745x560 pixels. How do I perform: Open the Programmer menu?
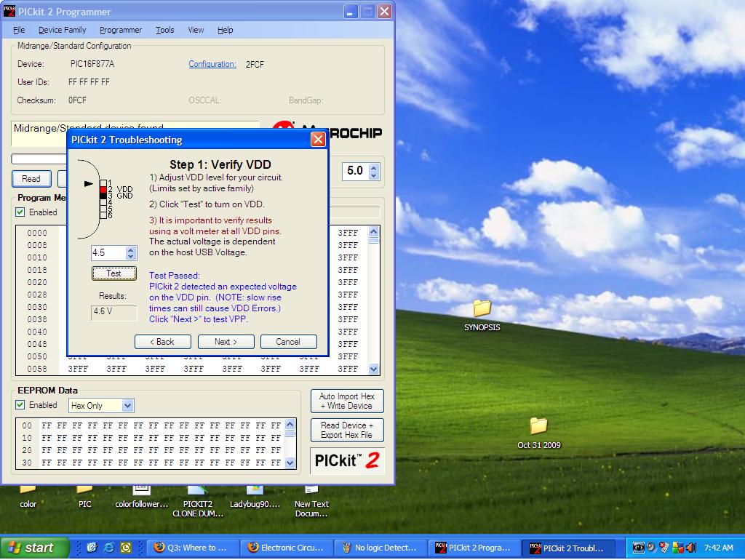(121, 30)
